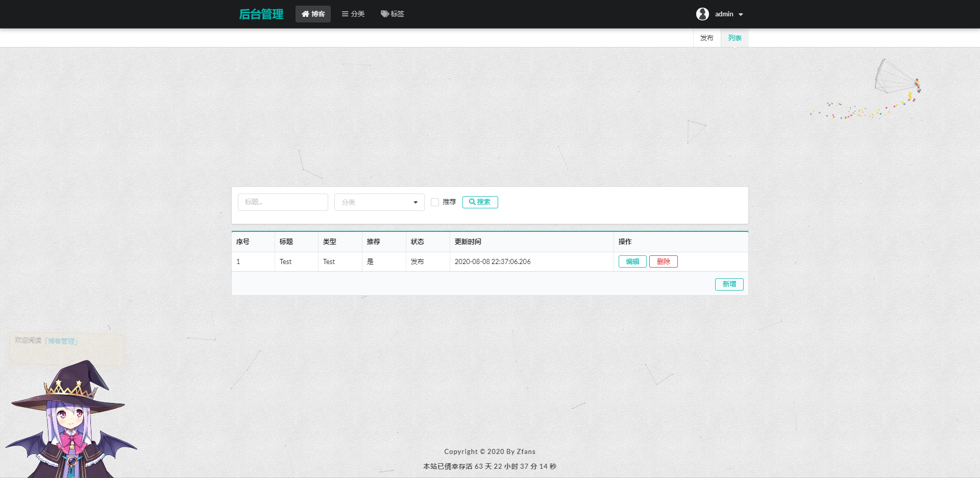Toggle the 推荐 checkbox
Screen dimensions: 980x478
435,202
